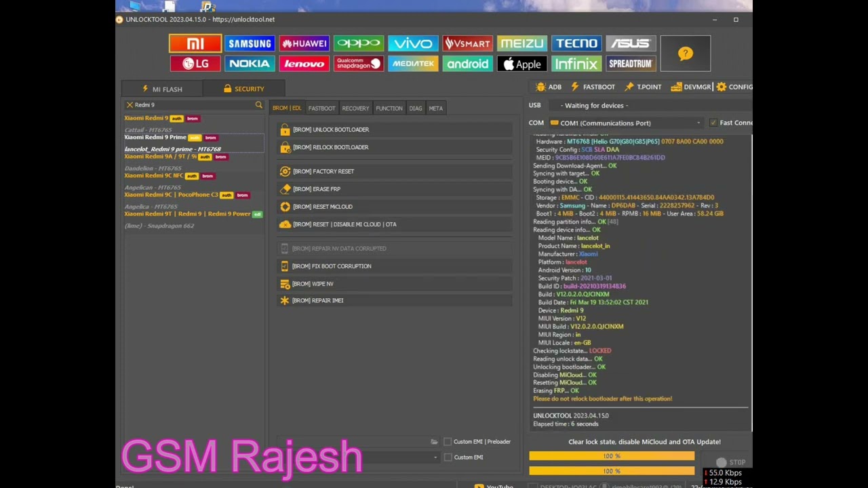Switch to the FASTBOOT function tab
This screenshot has width=868, height=488.
(x=321, y=108)
